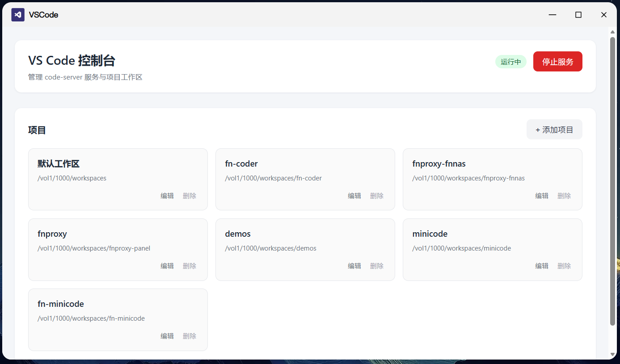Delete the fnproxy project with fnproxy-panel path
Screen dimensions: 620x364
point(190,266)
